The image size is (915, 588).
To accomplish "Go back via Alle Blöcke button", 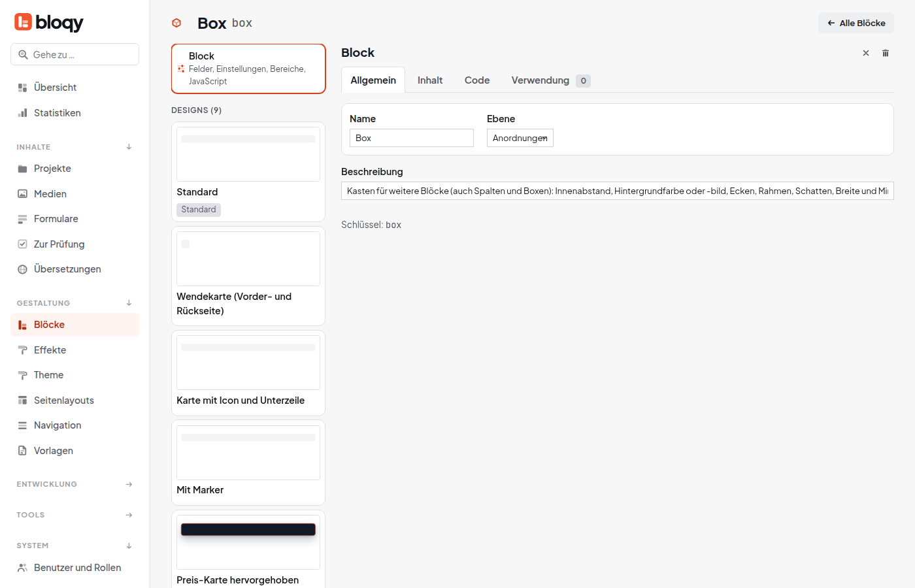I will [x=856, y=23].
